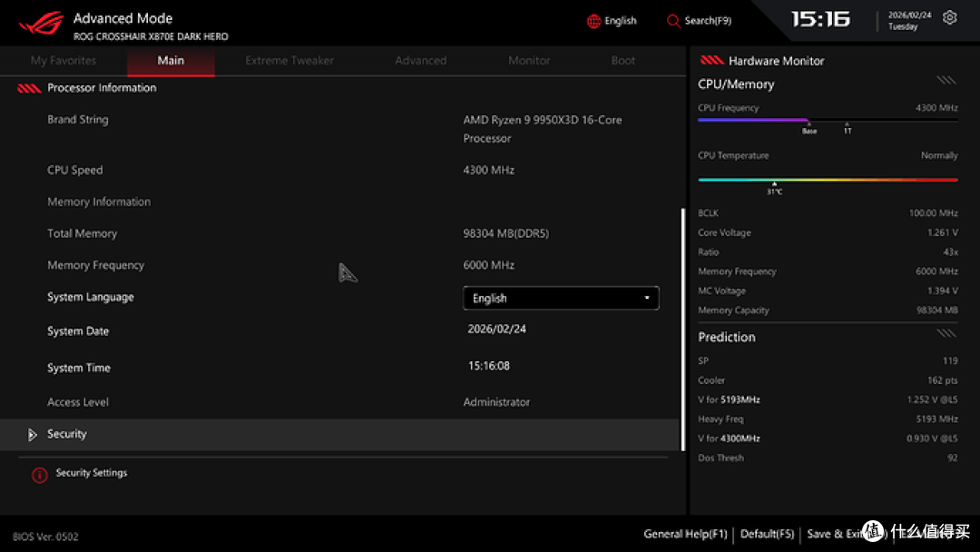Screen dimensions: 980x552
Task: Click the Memory Capacity label
Action: point(733,310)
